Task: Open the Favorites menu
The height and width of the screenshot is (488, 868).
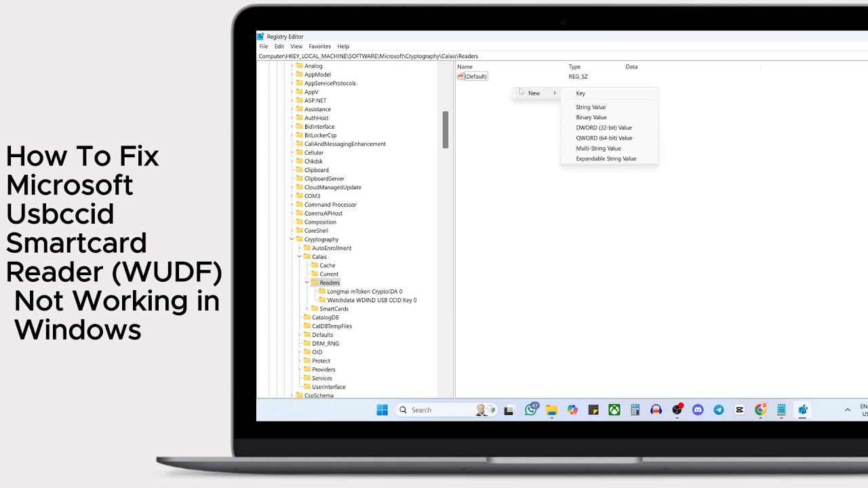Action: point(320,47)
